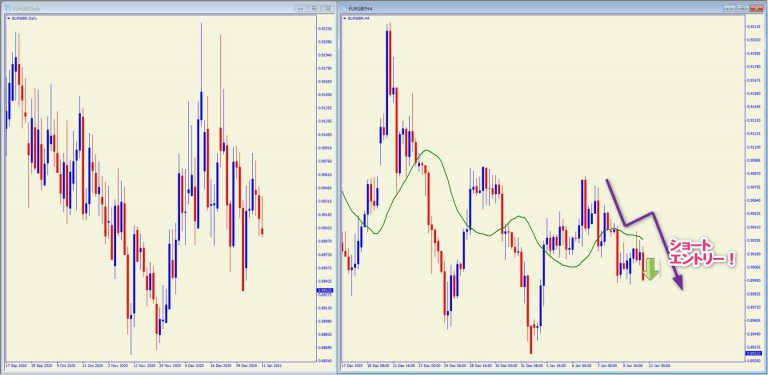Click the chart icon in Daily window title bar
The width and height of the screenshot is (768, 375).
(7, 8)
